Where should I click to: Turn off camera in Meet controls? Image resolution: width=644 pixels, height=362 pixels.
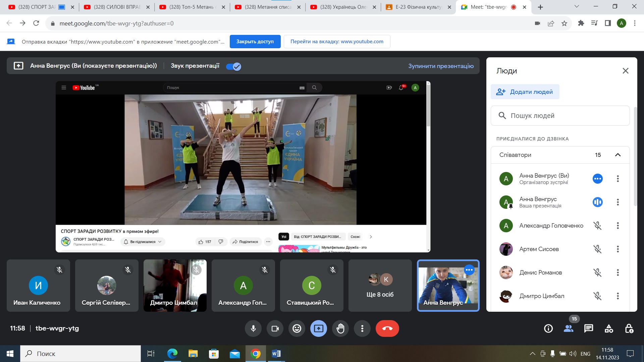(x=275, y=328)
